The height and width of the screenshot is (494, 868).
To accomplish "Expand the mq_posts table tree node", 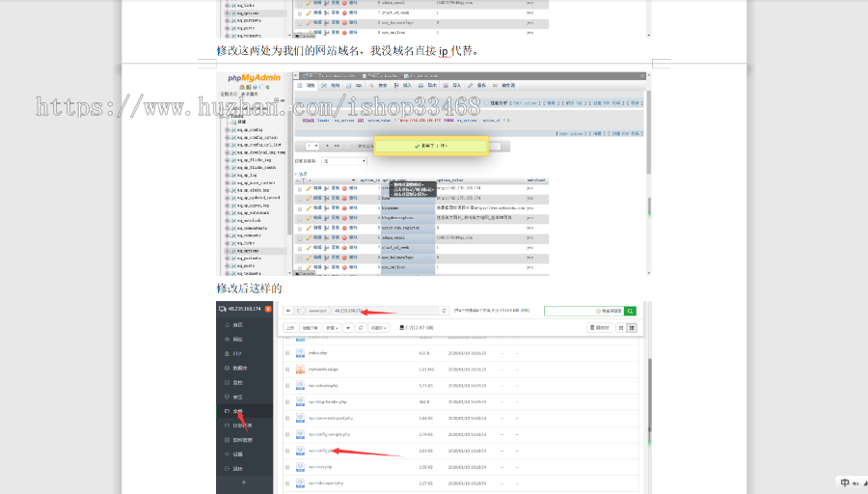I will coord(227,266).
